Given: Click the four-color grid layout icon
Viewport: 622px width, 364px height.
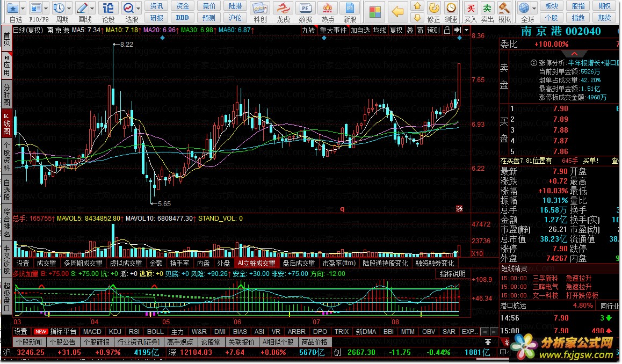Looking at the screenshot, I should click(374, 11).
